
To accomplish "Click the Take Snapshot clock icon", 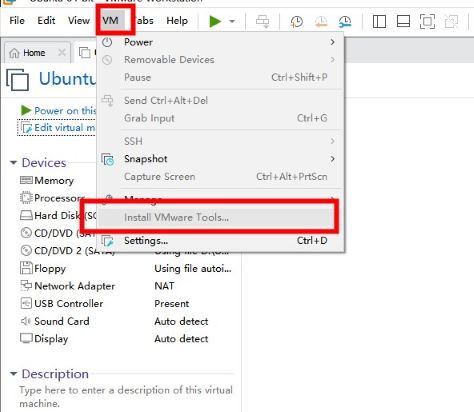I will tap(296, 22).
